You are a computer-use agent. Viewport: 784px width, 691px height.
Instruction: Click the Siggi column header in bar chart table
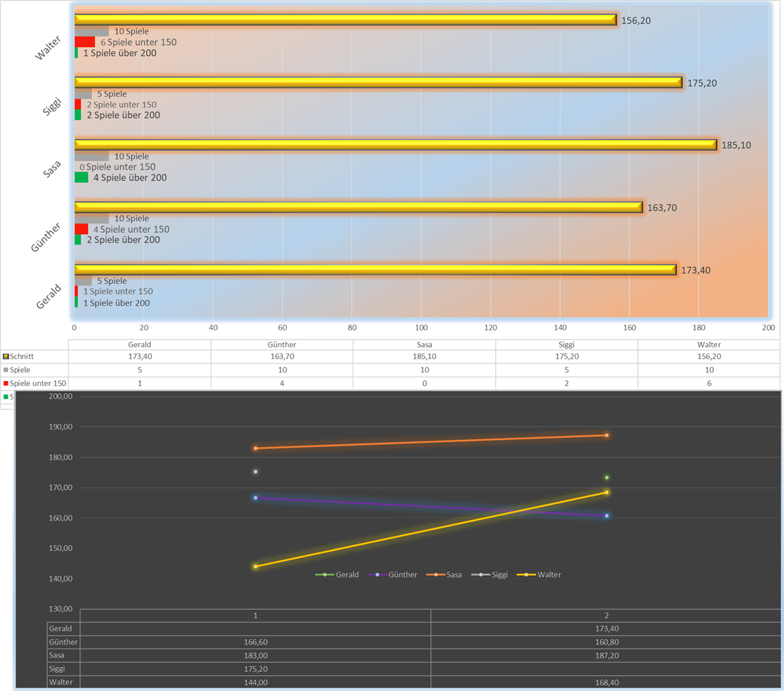tap(566, 344)
